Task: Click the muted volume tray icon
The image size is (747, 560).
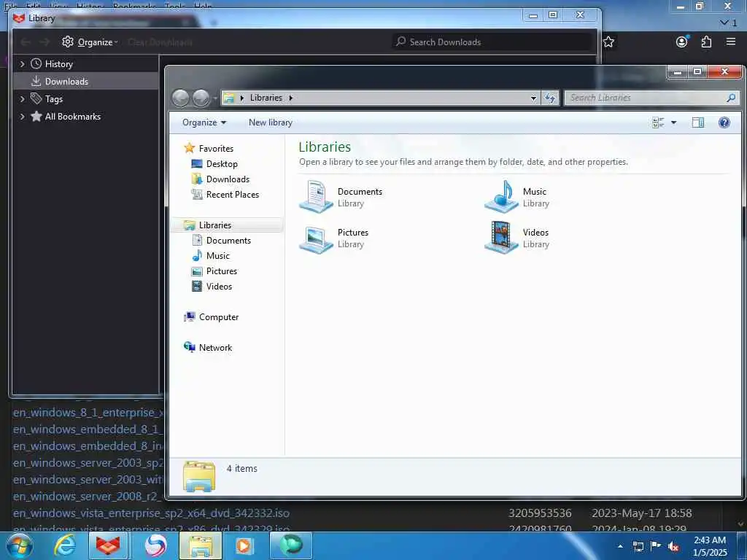Action: click(x=673, y=546)
